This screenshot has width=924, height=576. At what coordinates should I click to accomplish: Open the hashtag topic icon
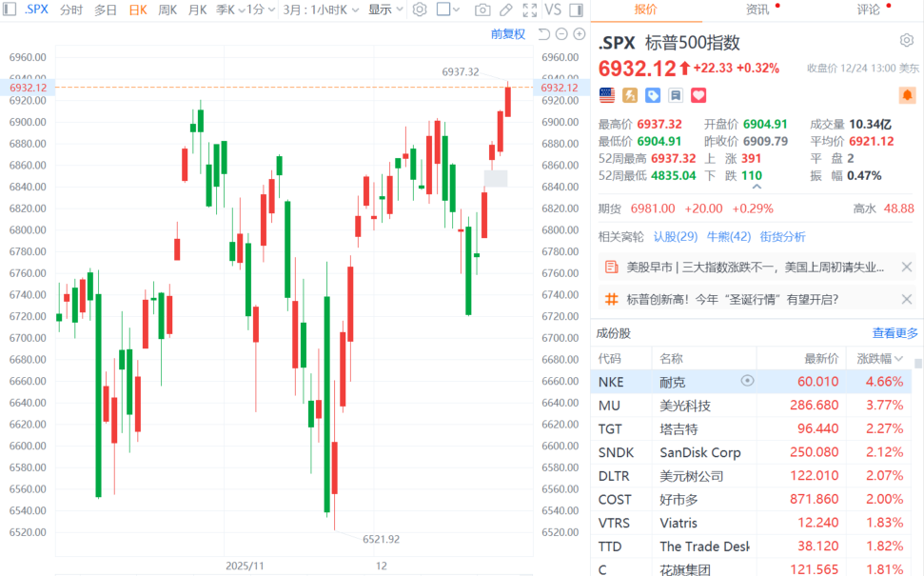point(612,299)
